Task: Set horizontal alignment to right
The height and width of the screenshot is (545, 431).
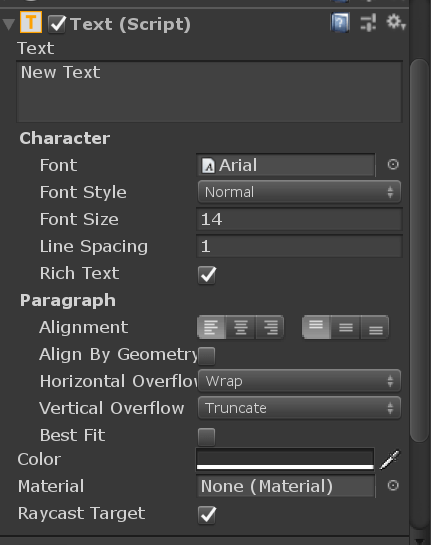Action: [270, 327]
